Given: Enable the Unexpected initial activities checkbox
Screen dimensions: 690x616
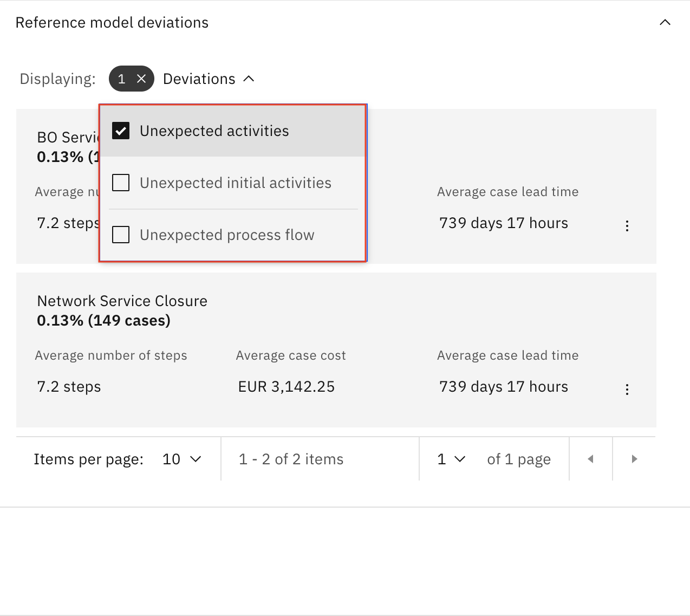Looking at the screenshot, I should click(x=121, y=183).
